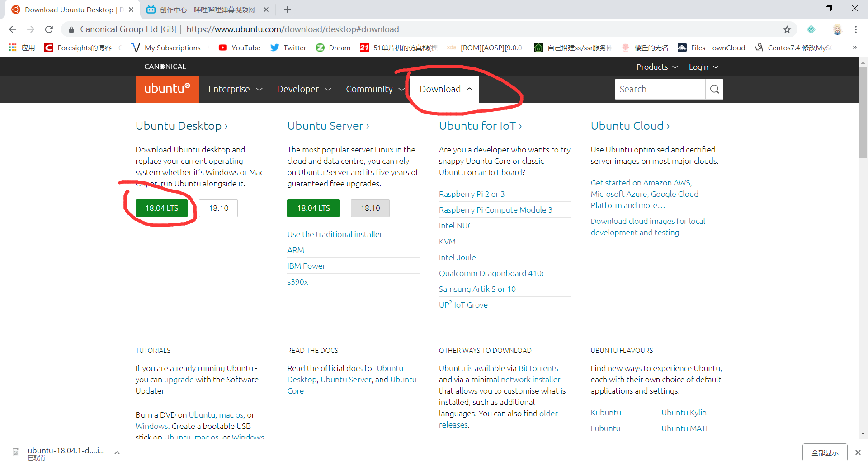Download Ubuntu Server 18.04 LTS
The image size is (868, 466).
[313, 208]
